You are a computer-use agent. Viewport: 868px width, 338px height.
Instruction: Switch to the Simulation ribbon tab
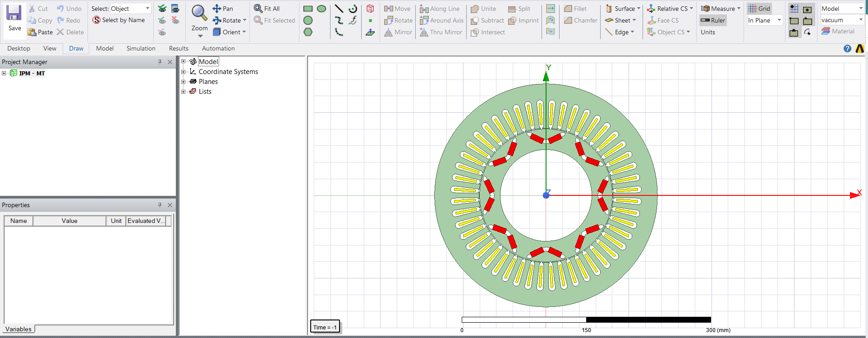point(141,48)
